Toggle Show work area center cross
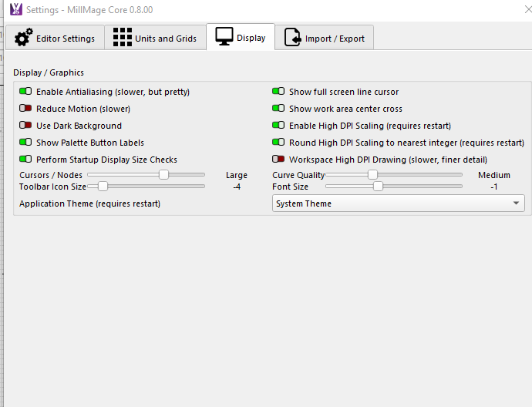 (x=278, y=109)
